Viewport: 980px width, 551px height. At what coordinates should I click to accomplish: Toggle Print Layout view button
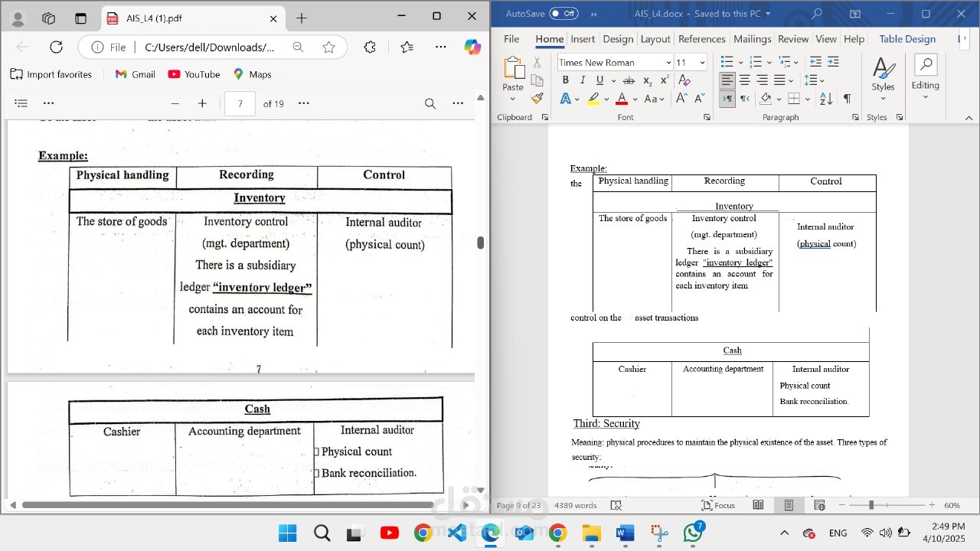(789, 505)
